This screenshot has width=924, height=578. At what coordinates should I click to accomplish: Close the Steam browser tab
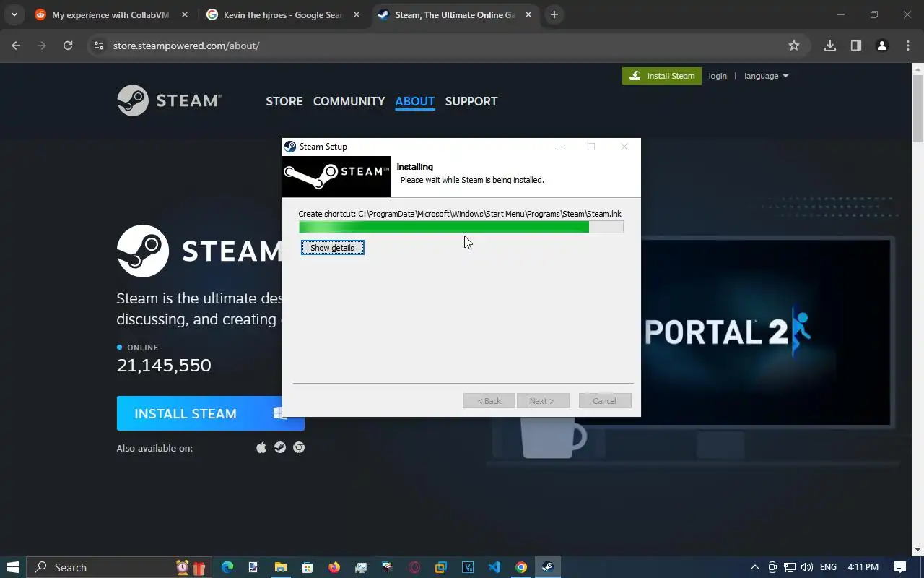[529, 14]
